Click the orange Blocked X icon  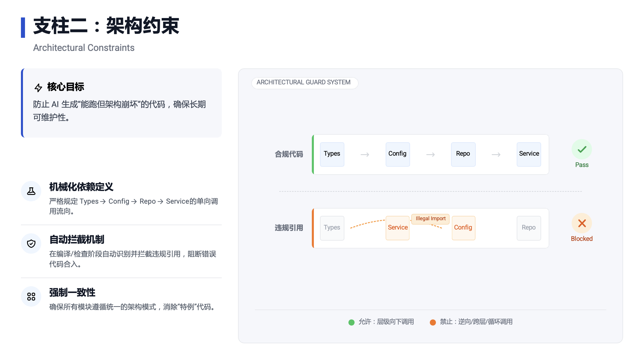tap(582, 223)
